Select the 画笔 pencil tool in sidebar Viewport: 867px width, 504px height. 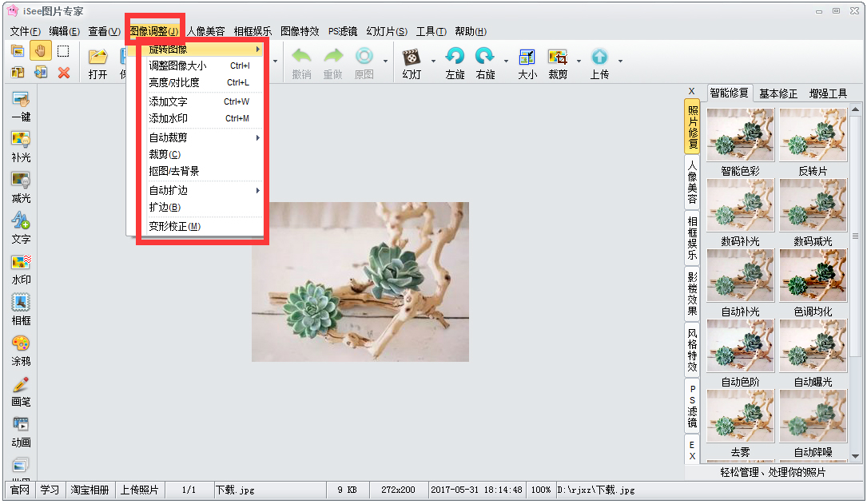[x=21, y=385]
